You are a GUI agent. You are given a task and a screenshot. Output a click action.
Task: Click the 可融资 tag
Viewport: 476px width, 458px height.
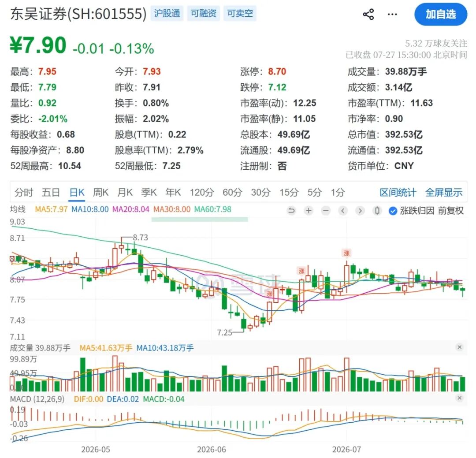[203, 13]
